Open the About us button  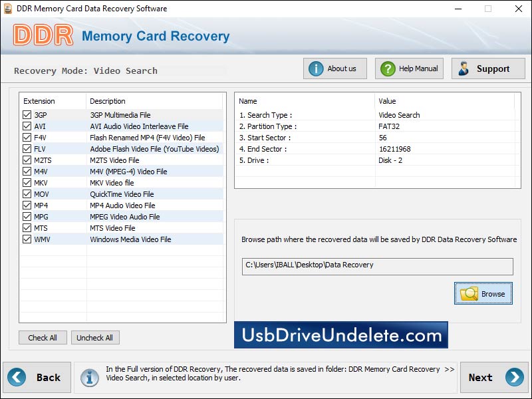tap(335, 68)
